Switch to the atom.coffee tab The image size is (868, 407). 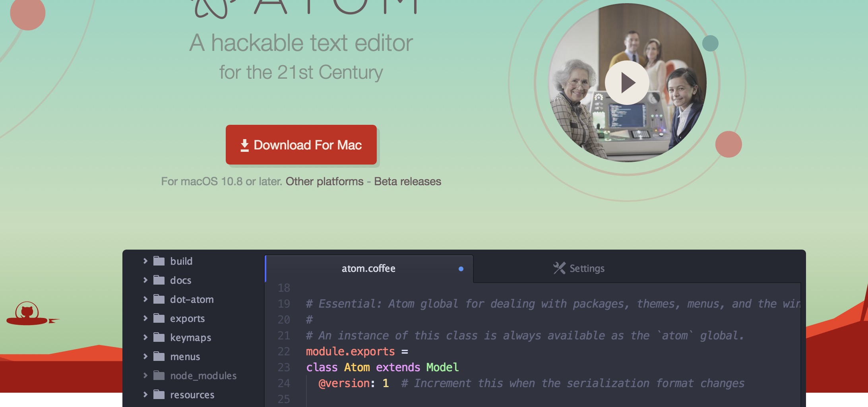point(368,269)
